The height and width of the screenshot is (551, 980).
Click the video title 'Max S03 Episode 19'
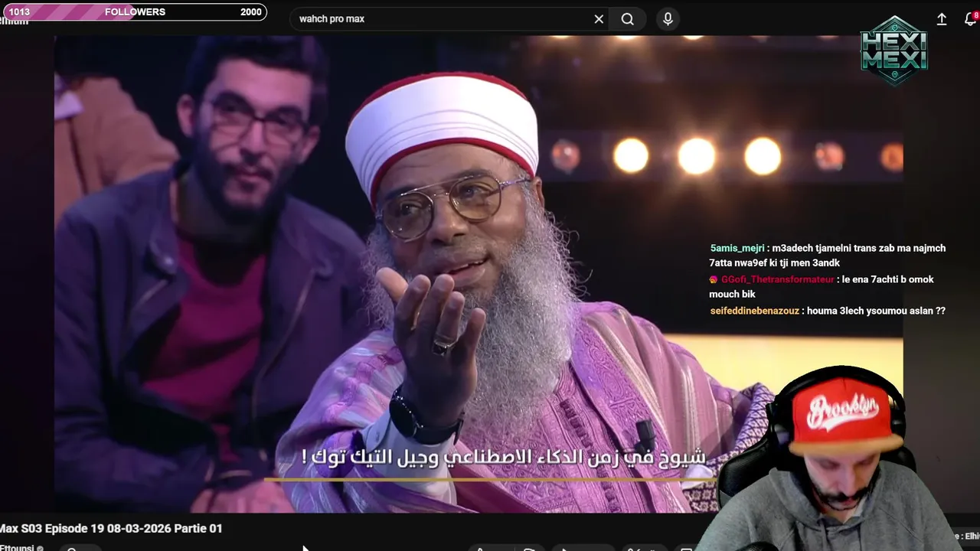click(x=111, y=529)
